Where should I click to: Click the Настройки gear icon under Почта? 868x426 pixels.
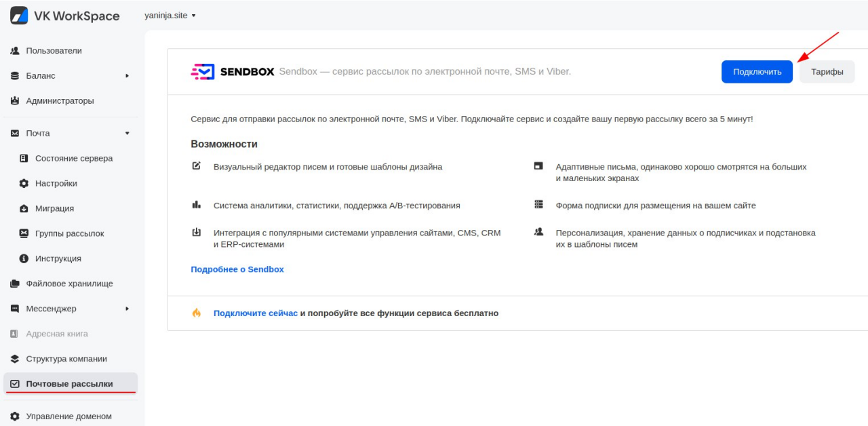point(24,183)
